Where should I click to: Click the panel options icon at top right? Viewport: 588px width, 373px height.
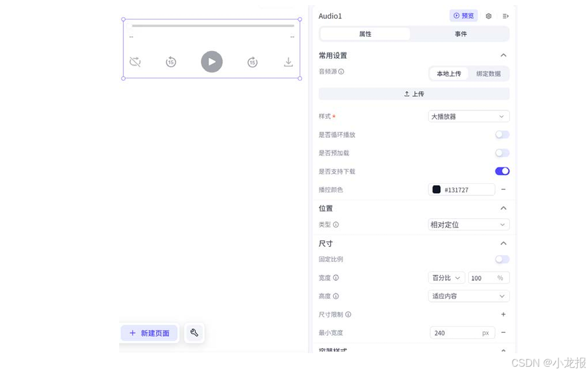point(505,16)
